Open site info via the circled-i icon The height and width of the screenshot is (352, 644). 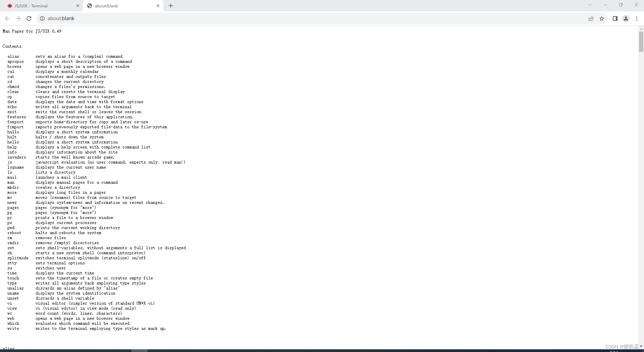42,18
